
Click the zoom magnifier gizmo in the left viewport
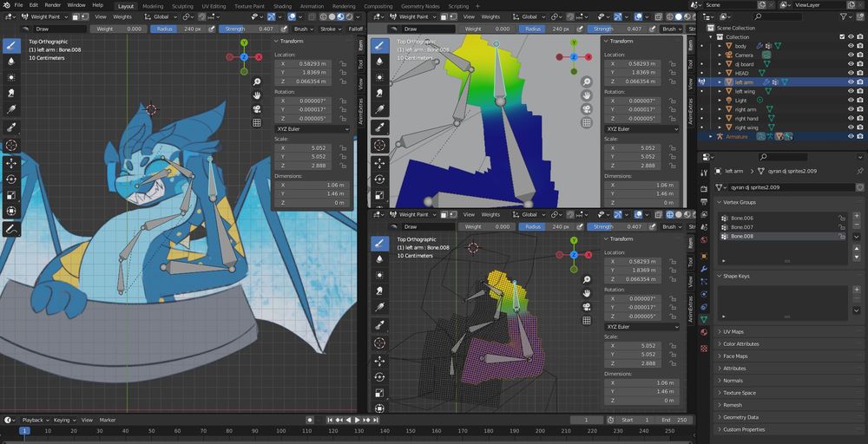point(257,82)
